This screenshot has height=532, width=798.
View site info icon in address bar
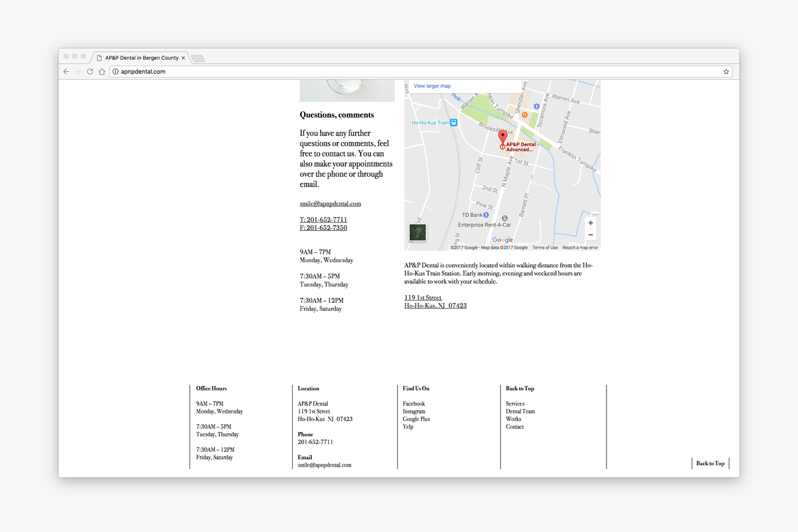click(115, 71)
